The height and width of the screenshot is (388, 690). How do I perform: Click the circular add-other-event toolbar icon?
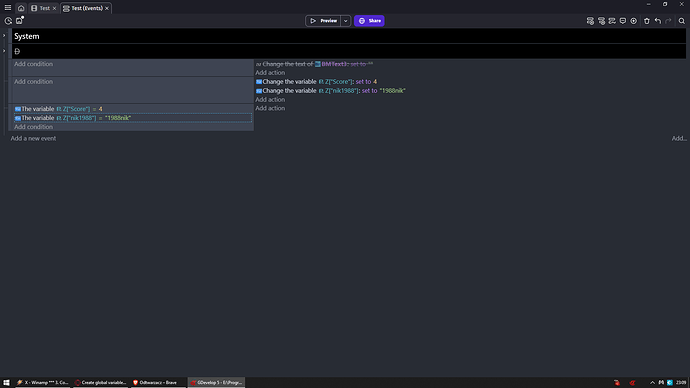point(633,21)
